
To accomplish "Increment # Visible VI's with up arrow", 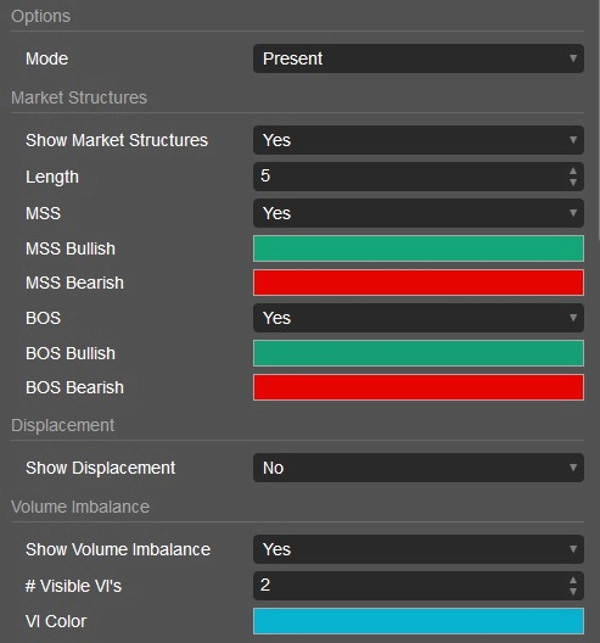I will click(x=573, y=580).
